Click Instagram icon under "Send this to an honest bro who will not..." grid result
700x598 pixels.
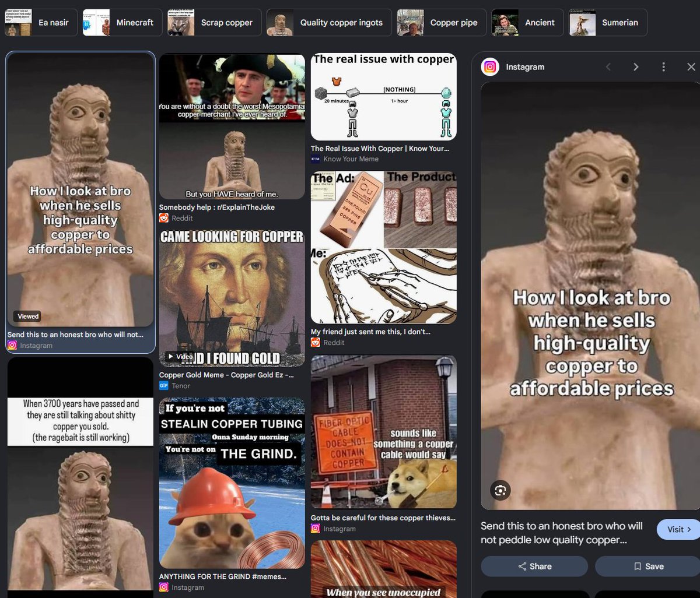tap(12, 346)
